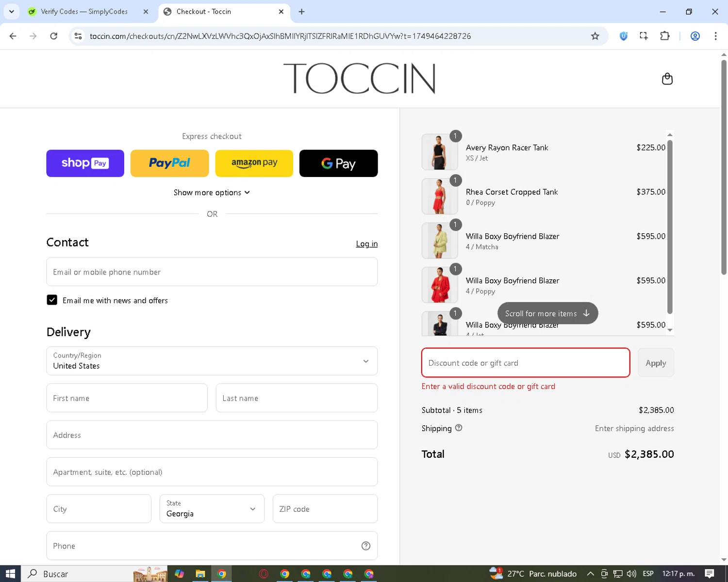Open a new browser tab
The width and height of the screenshot is (728, 582).
[301, 12]
